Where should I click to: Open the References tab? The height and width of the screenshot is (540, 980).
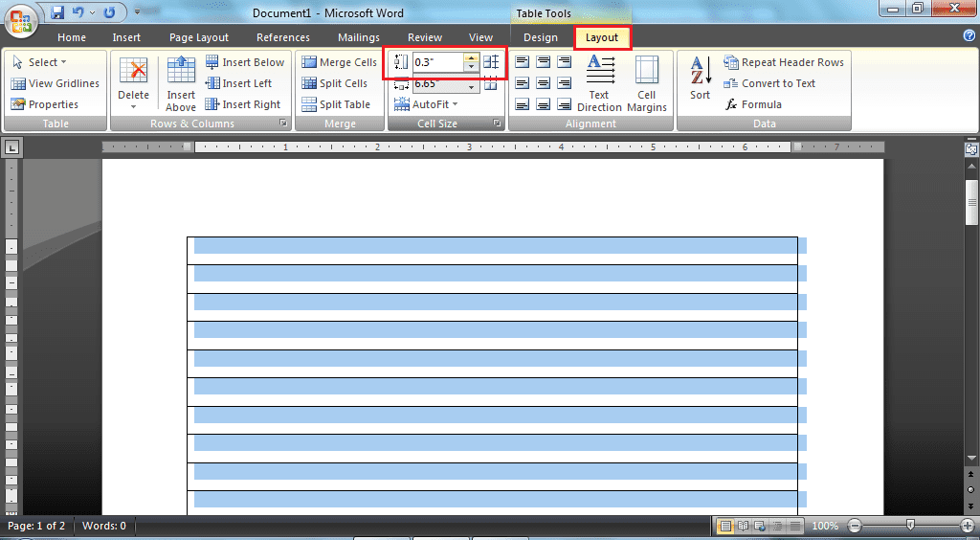(283, 37)
